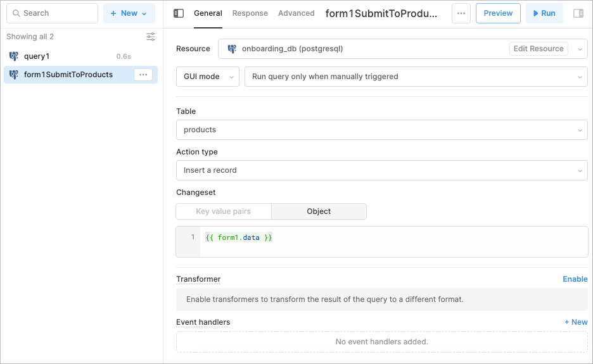
Task: Add a new event handler
Action: [576, 322]
